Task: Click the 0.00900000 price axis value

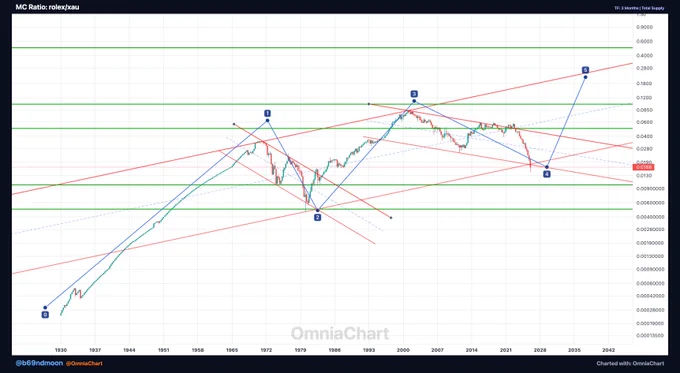Action: 650,189
